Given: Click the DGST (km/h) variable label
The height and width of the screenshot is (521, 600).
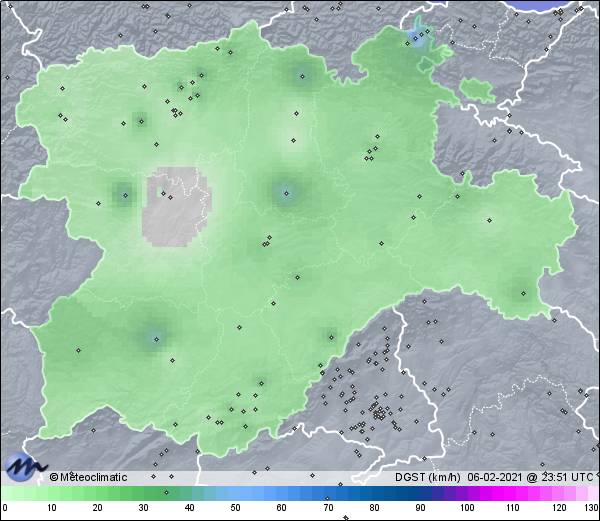Looking at the screenshot, I should coord(428,477).
